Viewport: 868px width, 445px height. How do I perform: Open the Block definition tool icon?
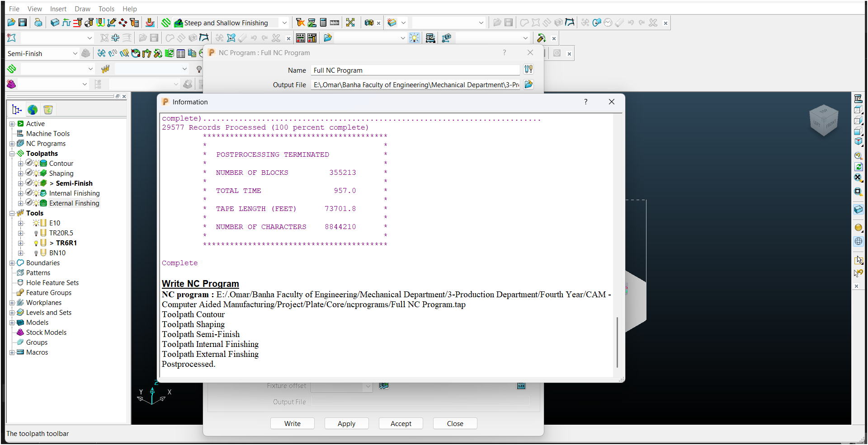coord(55,23)
